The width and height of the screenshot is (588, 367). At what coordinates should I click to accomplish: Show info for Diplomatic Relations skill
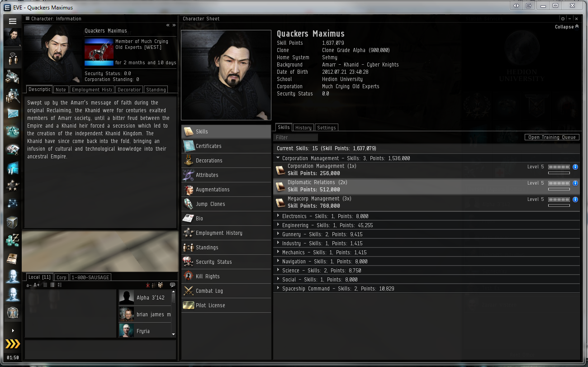coord(575,183)
